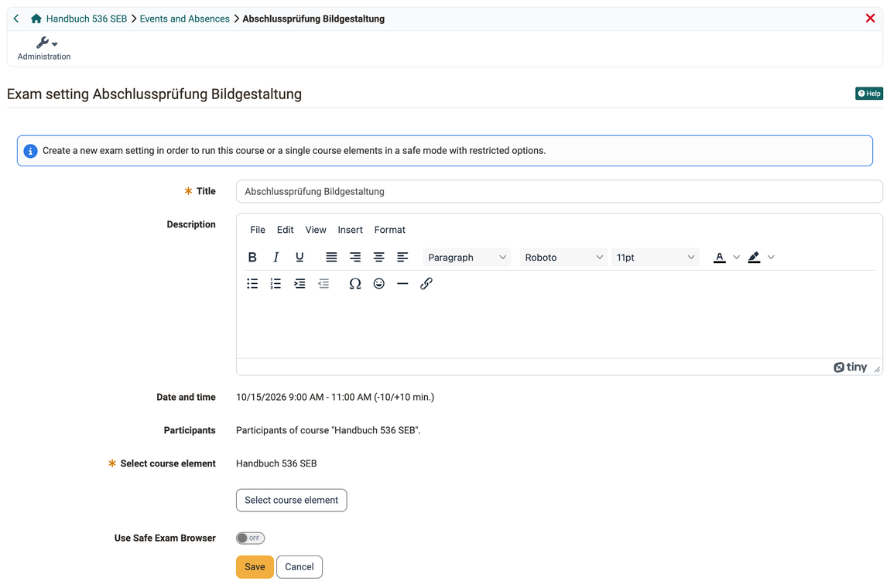
Task: Toggle italic formatting
Action: coord(276,257)
